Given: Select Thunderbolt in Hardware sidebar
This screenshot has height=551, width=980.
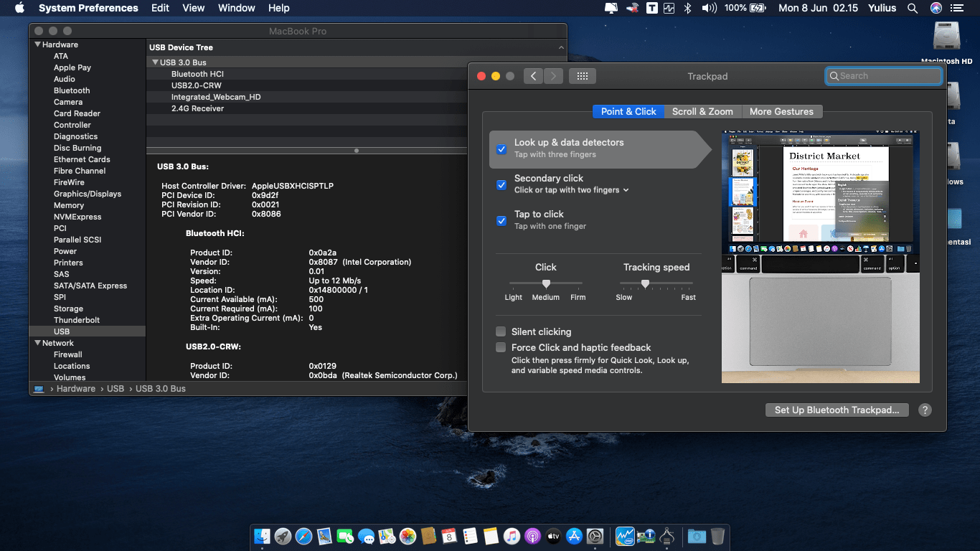Looking at the screenshot, I should 88,320.
